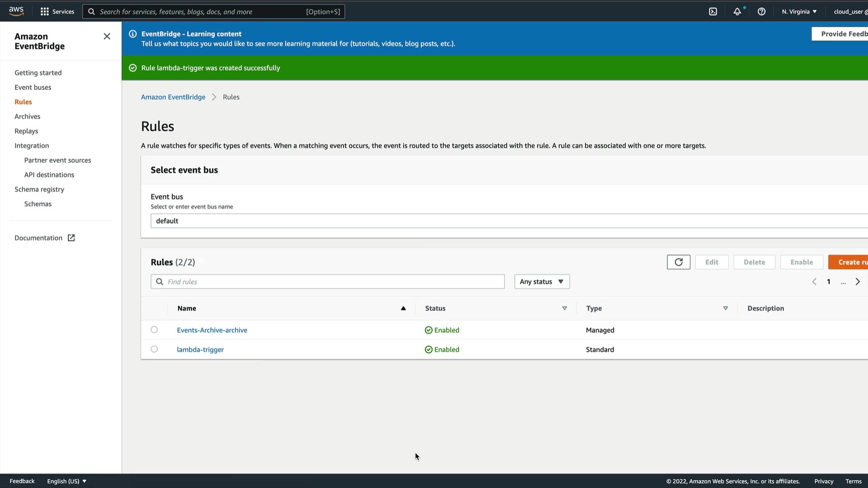
Task: Close the Amazon EventBridge sidebar panel
Action: 107,37
